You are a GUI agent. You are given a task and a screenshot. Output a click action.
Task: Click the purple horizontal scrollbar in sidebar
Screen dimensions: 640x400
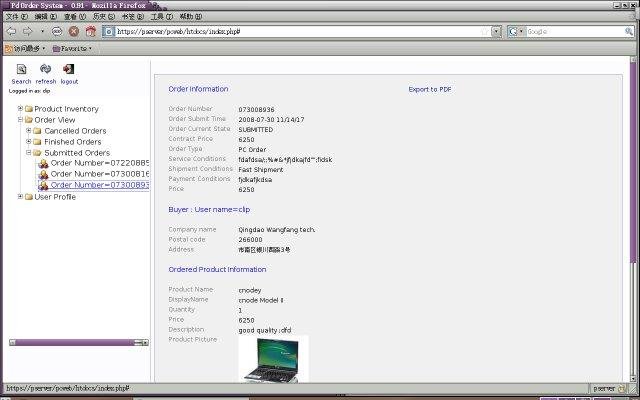coord(76,342)
